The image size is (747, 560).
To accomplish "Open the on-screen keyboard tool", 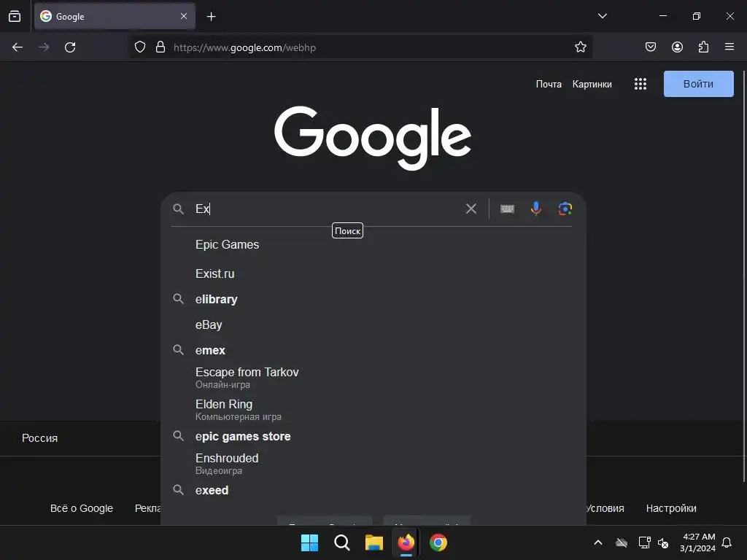I will (508, 209).
